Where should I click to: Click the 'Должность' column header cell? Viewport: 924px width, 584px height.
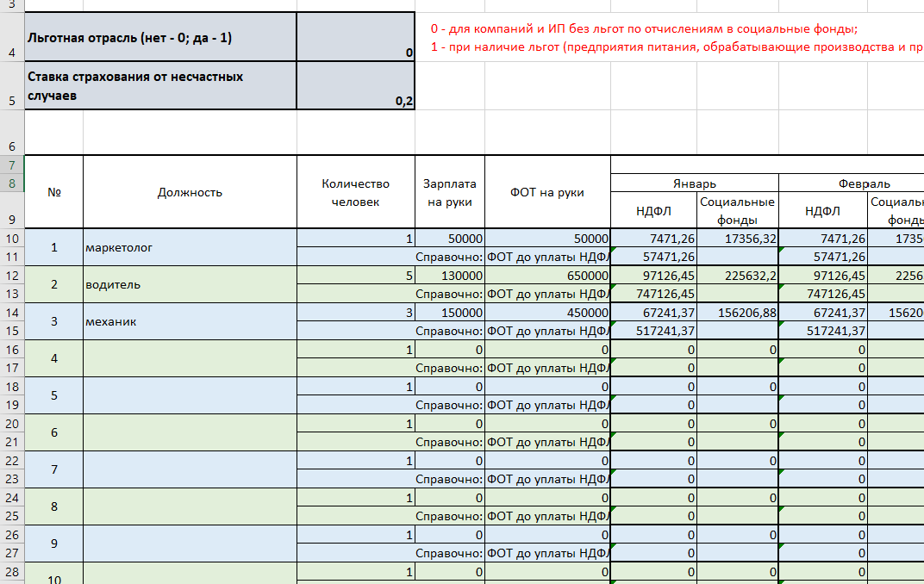coord(190,192)
